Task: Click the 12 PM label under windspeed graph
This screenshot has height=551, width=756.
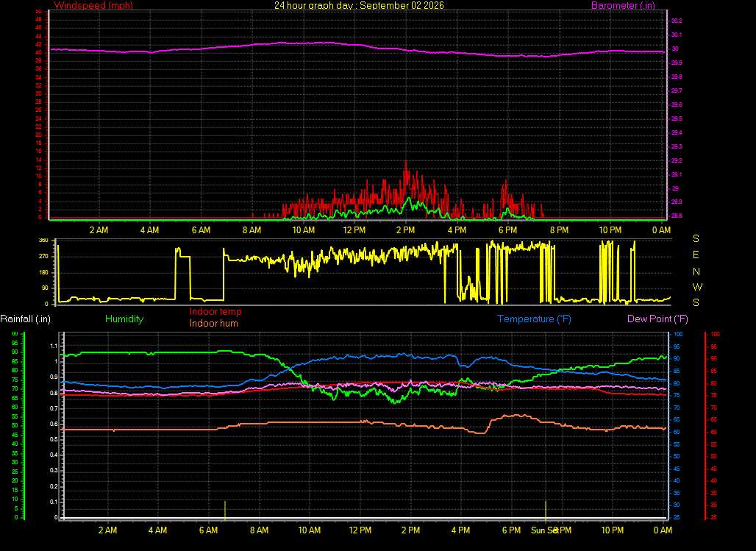Action: tap(354, 230)
